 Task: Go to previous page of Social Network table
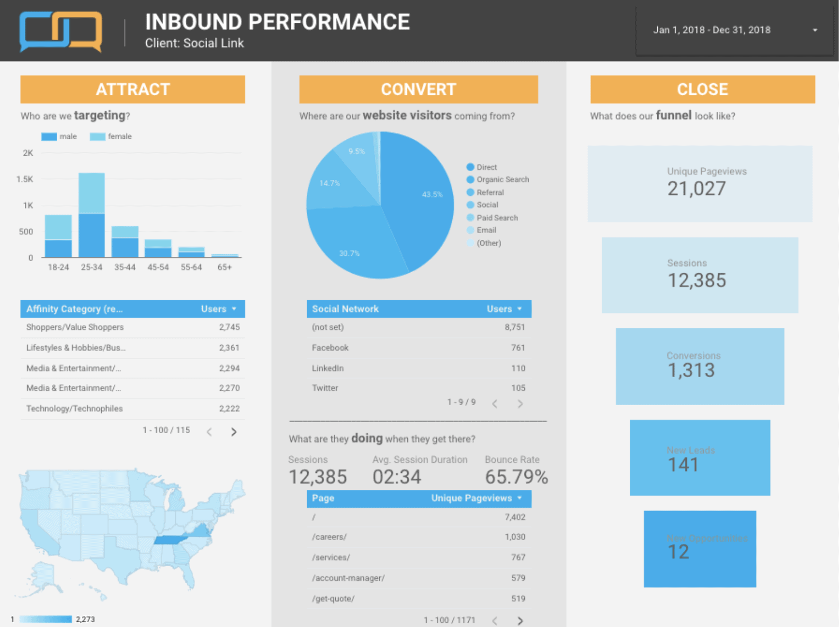coord(495,404)
